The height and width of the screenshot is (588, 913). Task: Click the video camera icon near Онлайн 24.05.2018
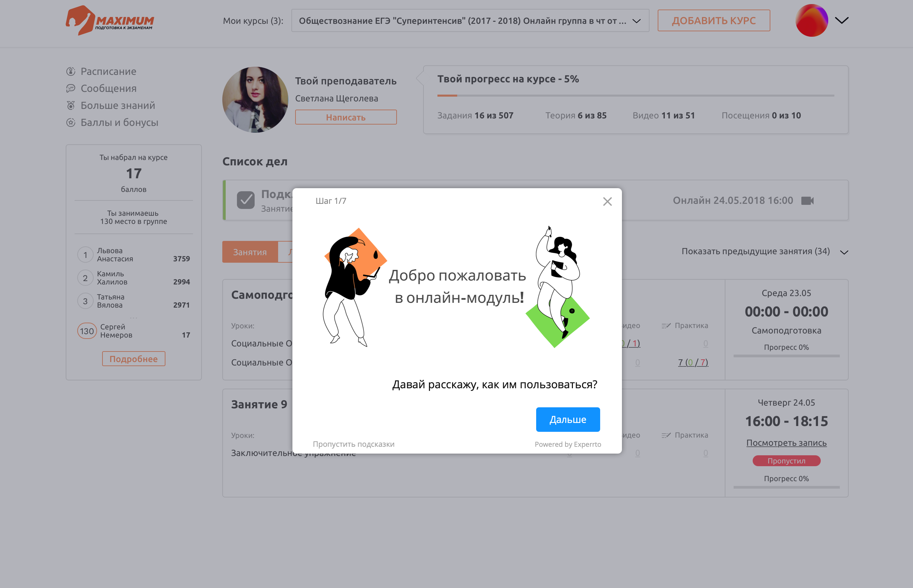pyautogui.click(x=807, y=200)
